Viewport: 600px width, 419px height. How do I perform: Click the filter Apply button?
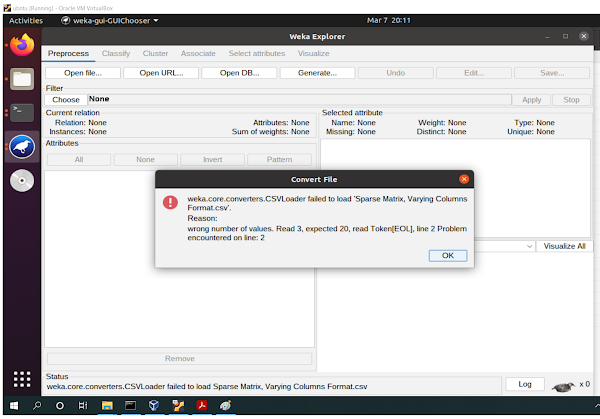point(532,100)
